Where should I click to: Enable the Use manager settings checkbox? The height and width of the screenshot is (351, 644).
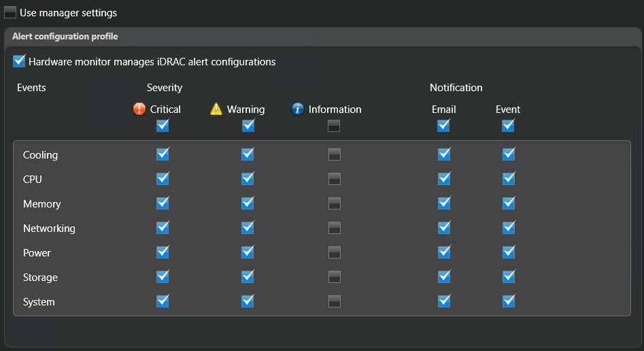pyautogui.click(x=10, y=12)
